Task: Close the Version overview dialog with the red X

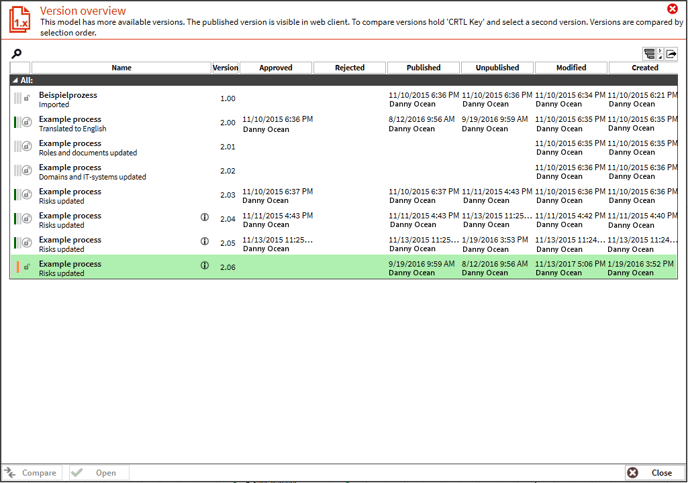Action: click(672, 8)
